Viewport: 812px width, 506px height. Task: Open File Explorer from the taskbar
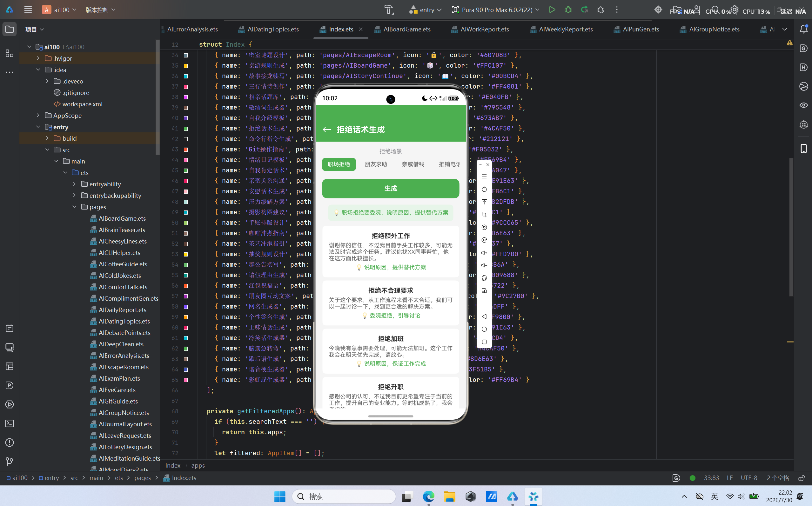click(450, 496)
